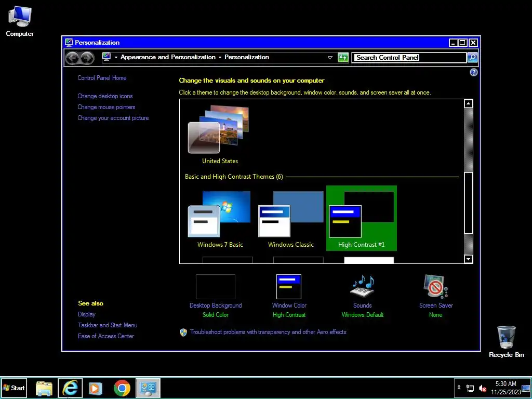Open the Sounds icon
This screenshot has height=399, width=532.
(362, 286)
